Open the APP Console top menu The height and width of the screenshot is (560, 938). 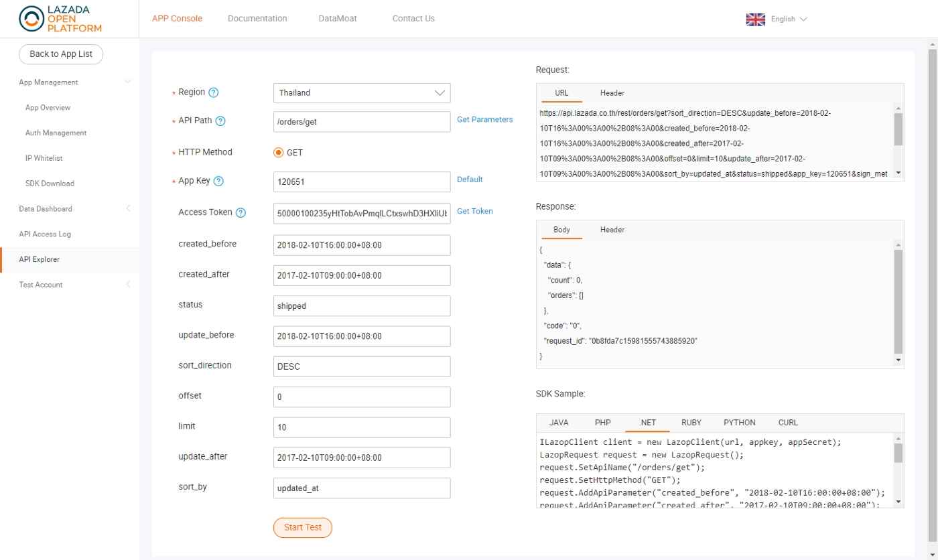[177, 19]
